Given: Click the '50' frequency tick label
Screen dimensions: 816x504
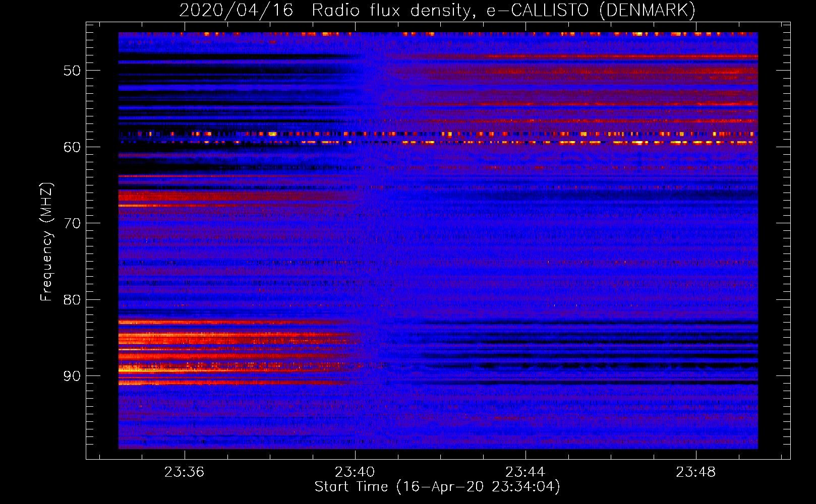Looking at the screenshot, I should (72, 71).
